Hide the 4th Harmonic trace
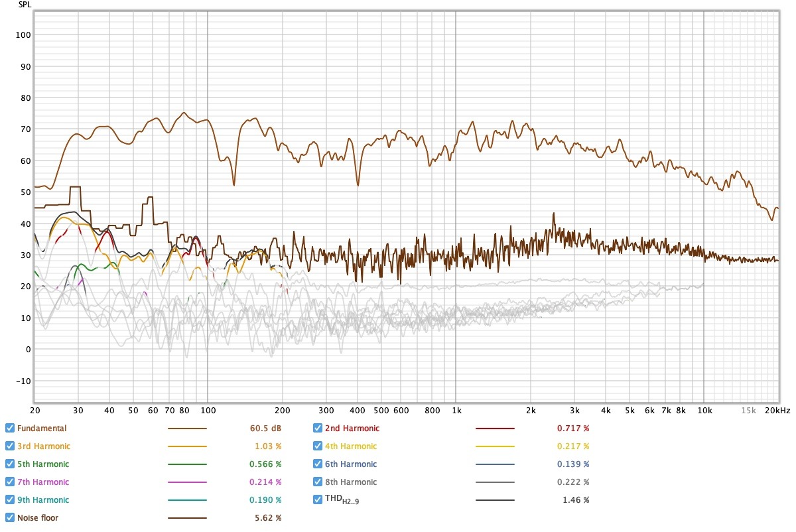Viewport: 796px width, 532px height. [318, 446]
